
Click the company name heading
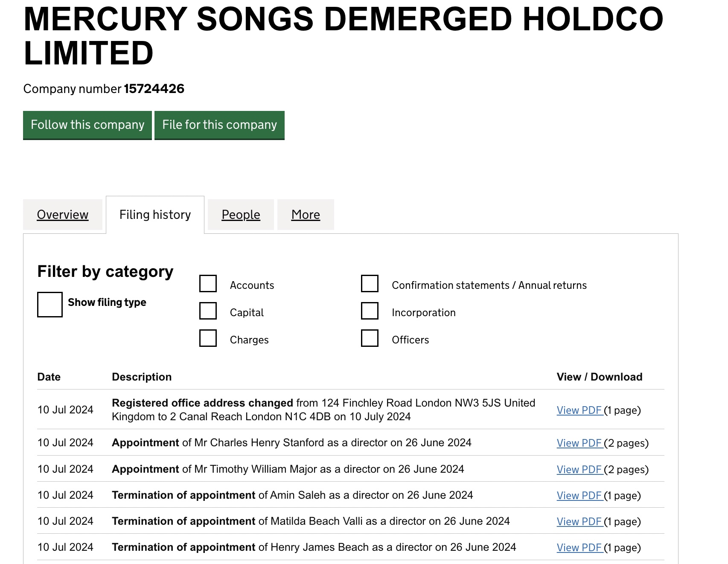tap(343, 36)
